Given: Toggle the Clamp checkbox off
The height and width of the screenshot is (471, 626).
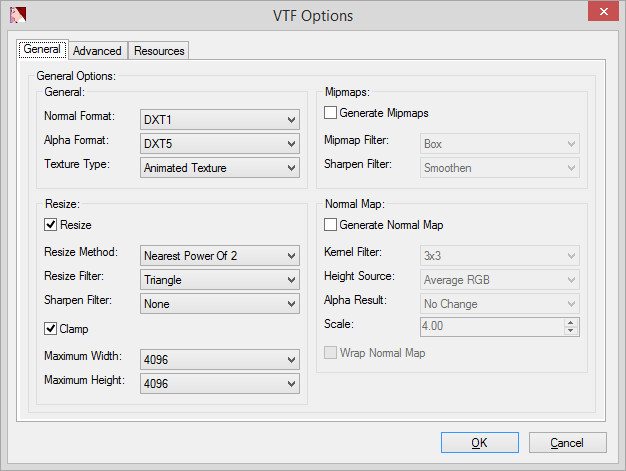Looking at the screenshot, I should click(51, 328).
